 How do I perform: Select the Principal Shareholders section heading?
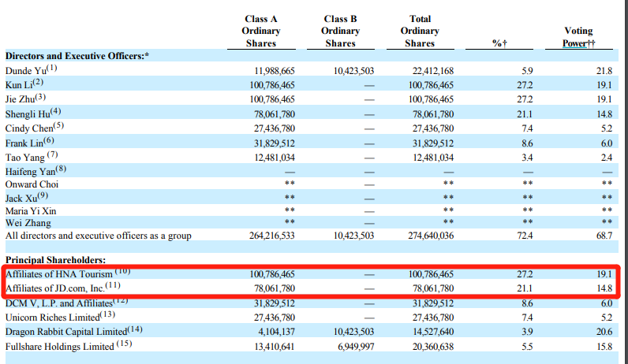coord(54,259)
